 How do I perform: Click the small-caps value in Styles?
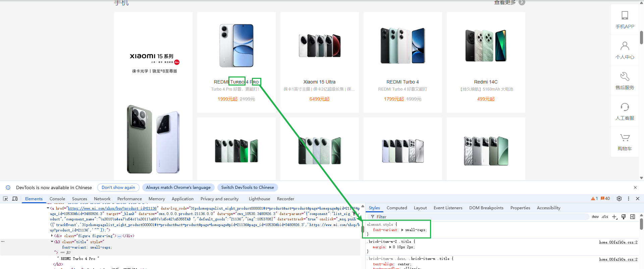click(415, 230)
